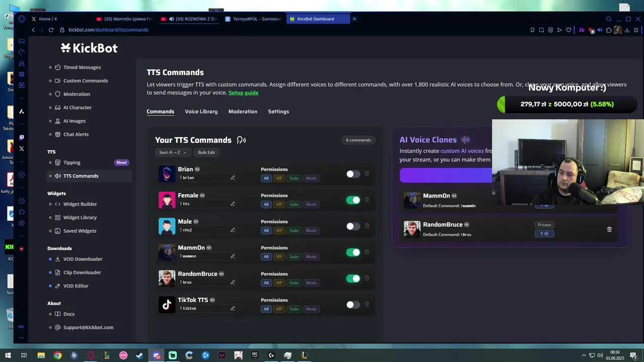Viewport: 644px width, 362px height.
Task: Toggle VIP permission for Brian
Action: pyautogui.click(x=279, y=178)
